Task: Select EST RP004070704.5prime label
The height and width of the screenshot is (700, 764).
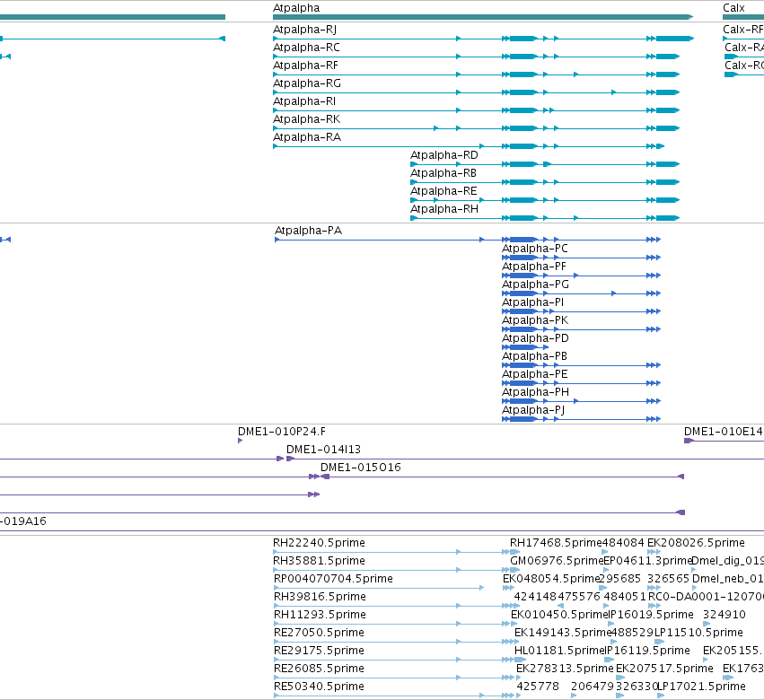Action: 333,579
